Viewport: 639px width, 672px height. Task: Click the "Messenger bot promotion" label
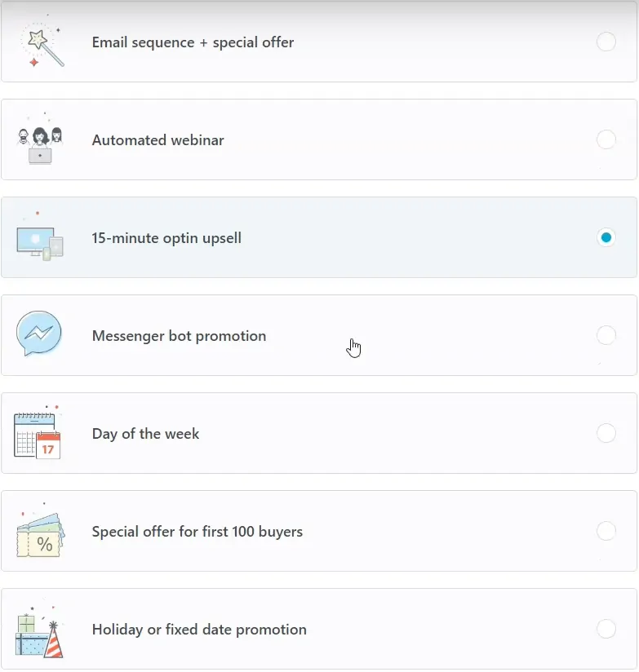(179, 336)
